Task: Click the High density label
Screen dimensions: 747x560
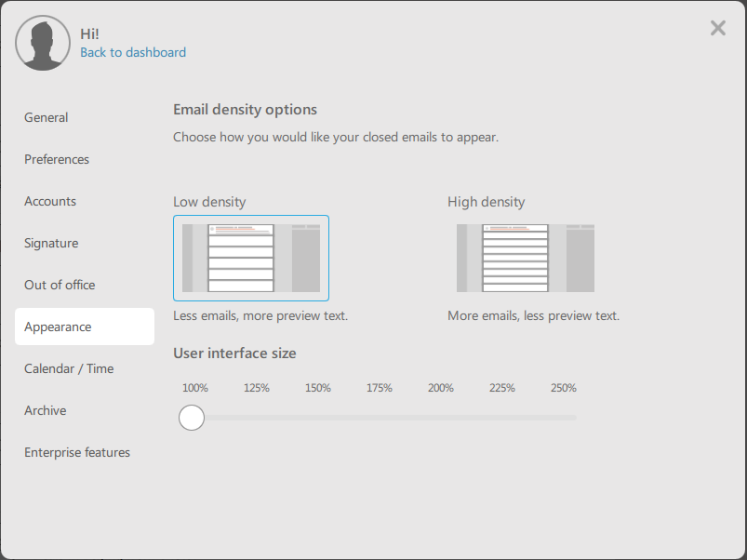Action: pyautogui.click(x=487, y=202)
